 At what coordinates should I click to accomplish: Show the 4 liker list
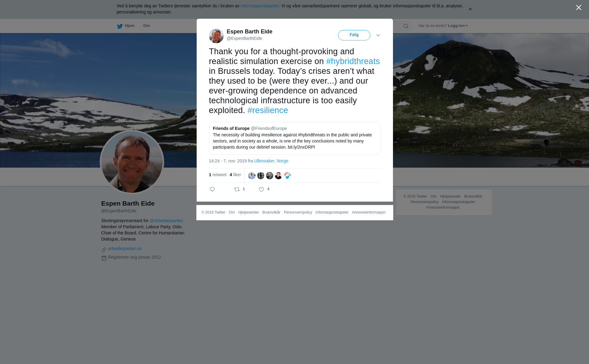[x=235, y=175]
